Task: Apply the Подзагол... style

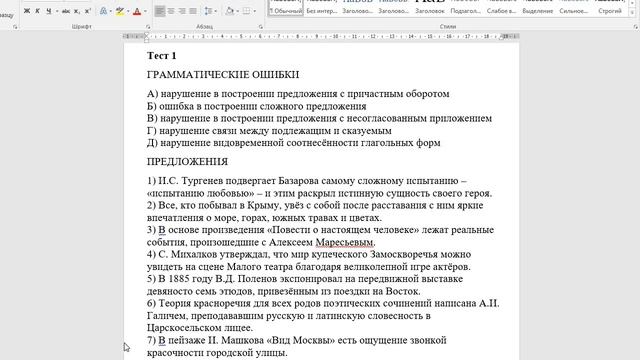Action: pos(465,7)
